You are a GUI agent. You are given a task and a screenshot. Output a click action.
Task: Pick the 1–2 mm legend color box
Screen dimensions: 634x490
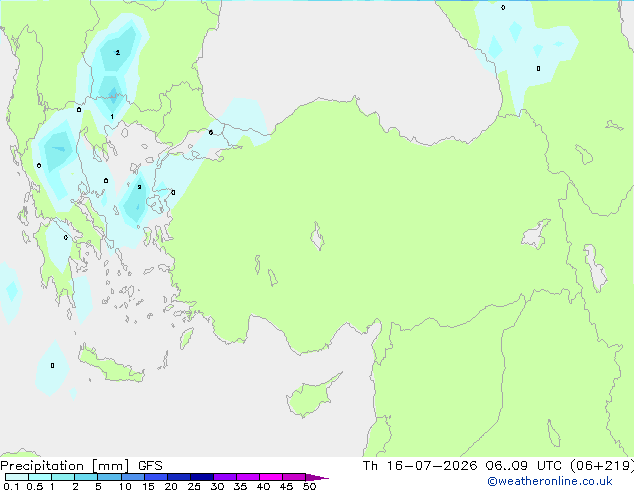(63, 477)
